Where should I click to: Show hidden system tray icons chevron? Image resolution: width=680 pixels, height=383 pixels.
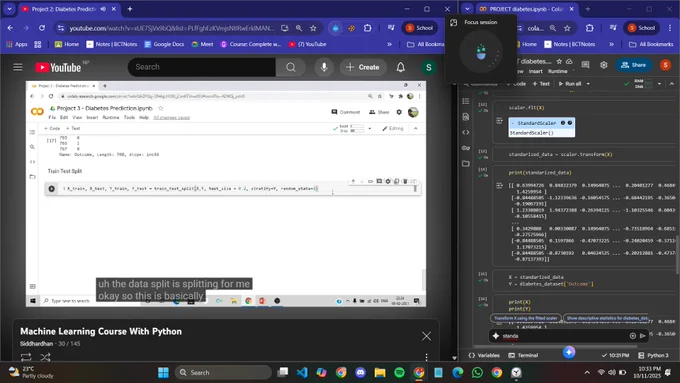pyautogui.click(x=587, y=373)
